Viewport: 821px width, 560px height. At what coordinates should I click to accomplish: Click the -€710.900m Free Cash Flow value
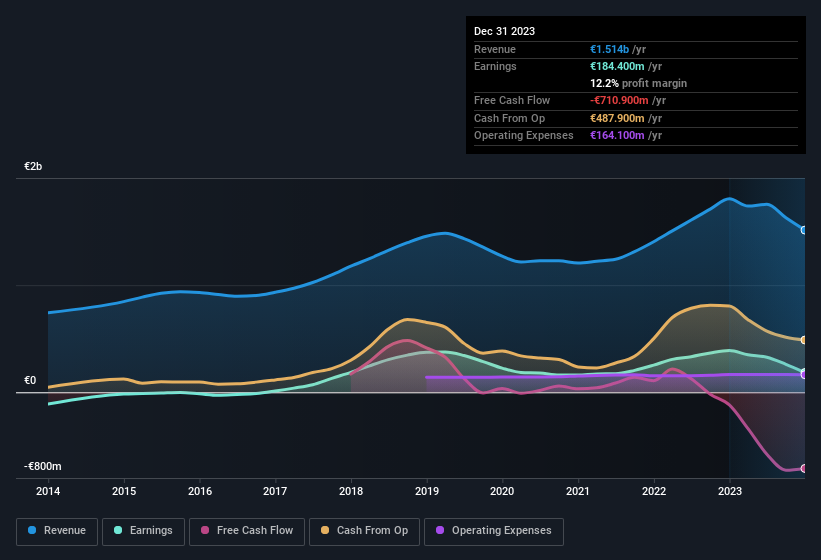619,101
